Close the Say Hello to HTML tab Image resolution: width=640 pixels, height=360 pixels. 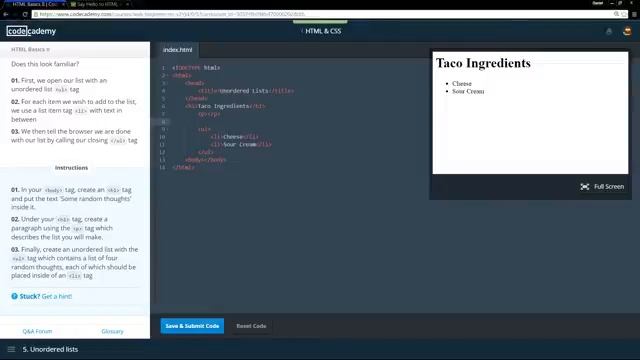[x=127, y=4]
